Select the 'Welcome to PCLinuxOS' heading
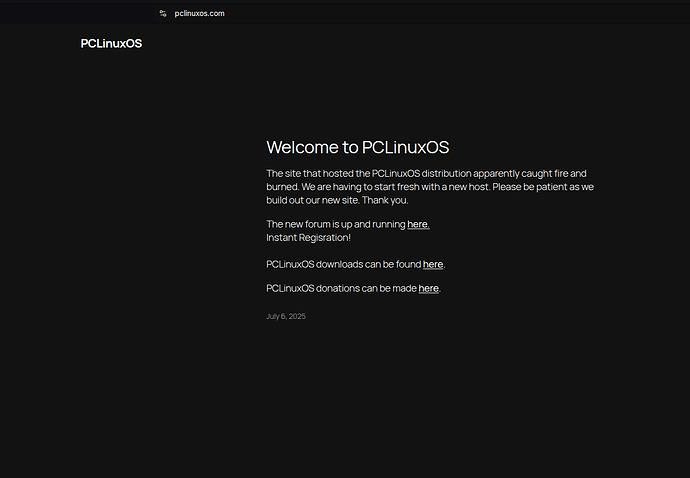The image size is (690, 478). tap(358, 147)
